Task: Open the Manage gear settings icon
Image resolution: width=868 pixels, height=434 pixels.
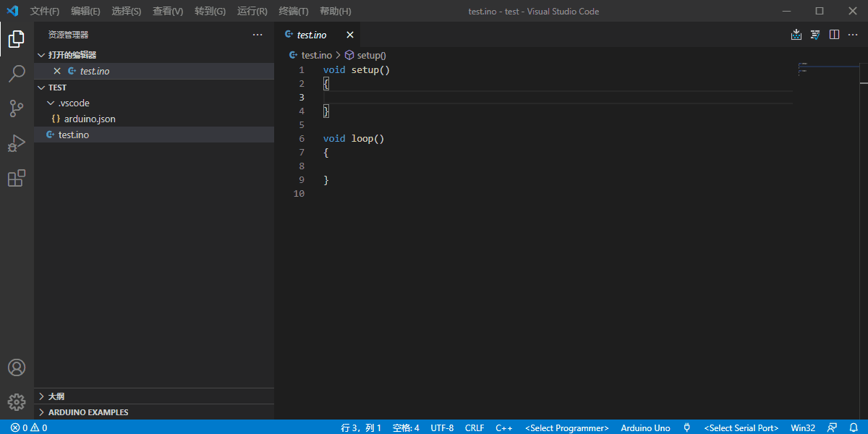Action: (17, 402)
